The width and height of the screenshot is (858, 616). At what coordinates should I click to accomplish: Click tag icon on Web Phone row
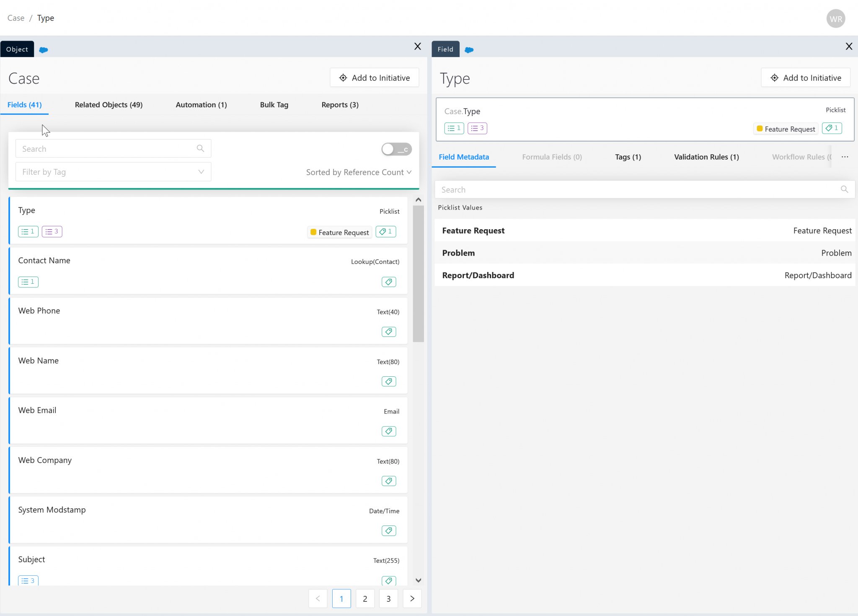tap(388, 332)
